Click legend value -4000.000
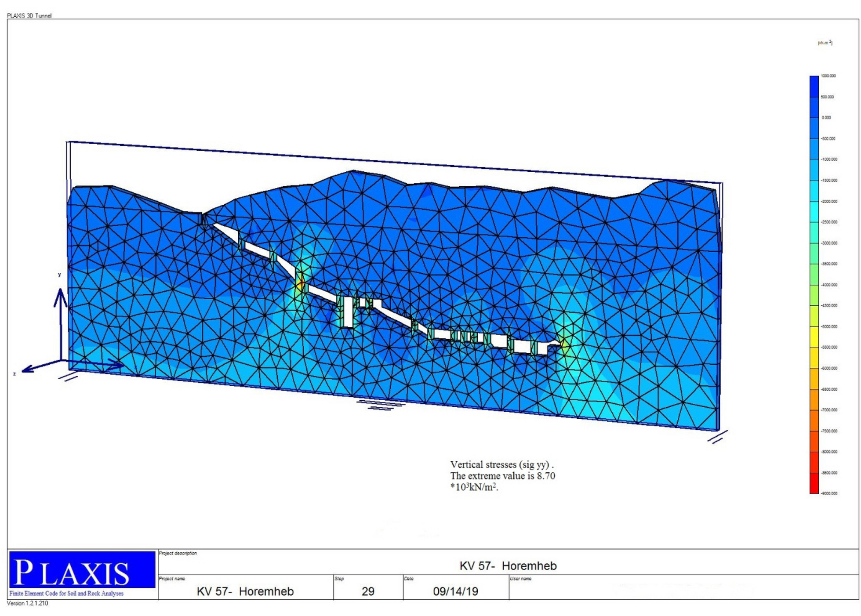Image resolution: width=861 pixels, height=616 pixels. pyautogui.click(x=828, y=285)
